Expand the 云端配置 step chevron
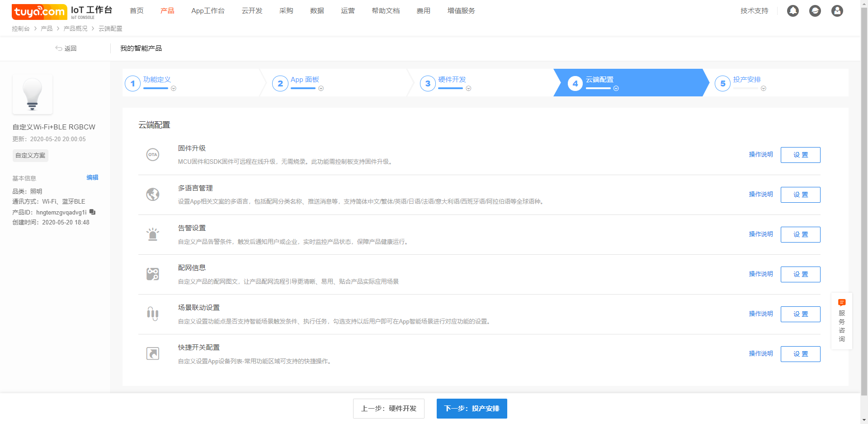Viewport: 868px width, 424px height. 616,89
